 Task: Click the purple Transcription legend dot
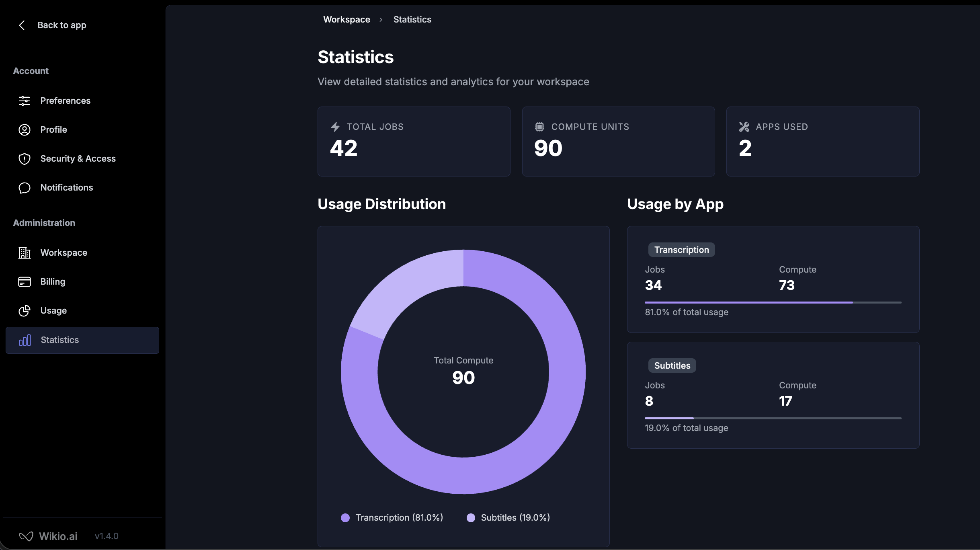tap(345, 517)
